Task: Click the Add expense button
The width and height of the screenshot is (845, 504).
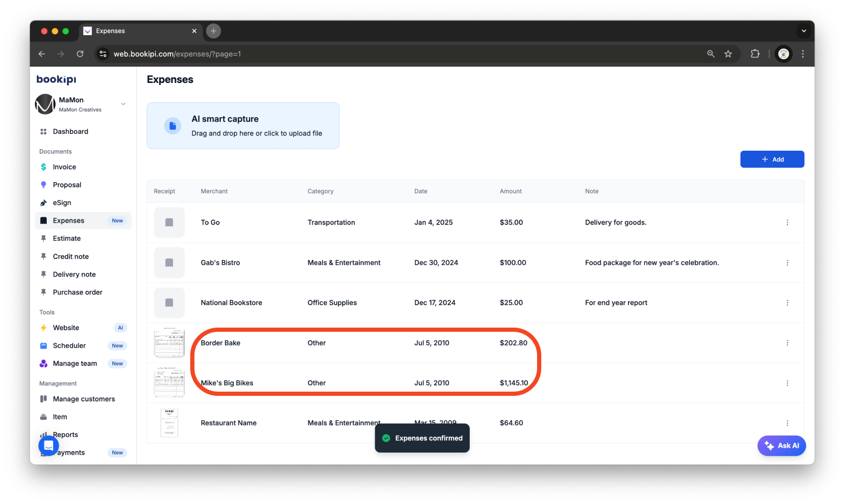Action: click(771, 159)
